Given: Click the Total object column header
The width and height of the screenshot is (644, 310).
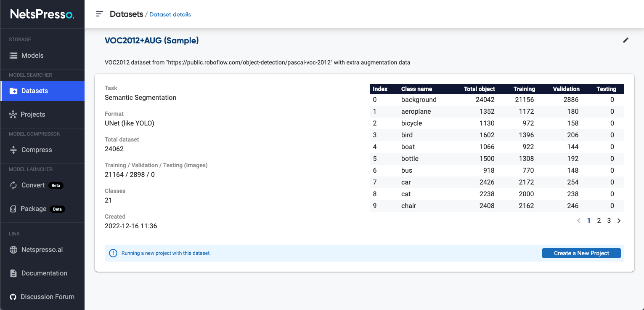Looking at the screenshot, I should click(480, 89).
